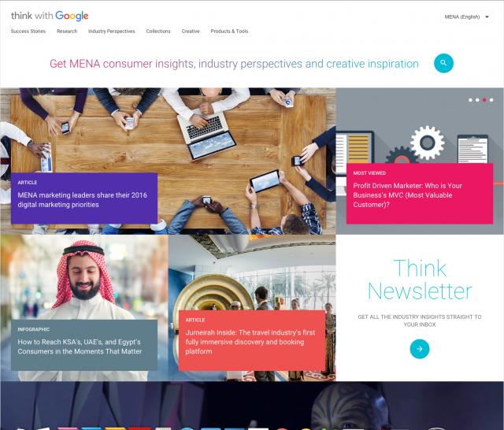Select the second carousel dot indicator
Viewport: 504px width, 430px height.
pos(477,100)
